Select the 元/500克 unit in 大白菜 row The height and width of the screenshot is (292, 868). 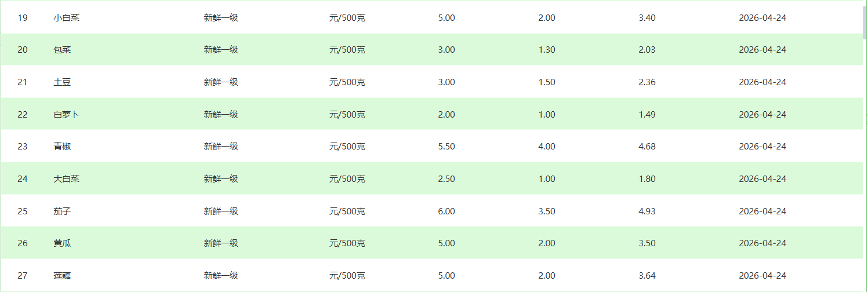347,179
